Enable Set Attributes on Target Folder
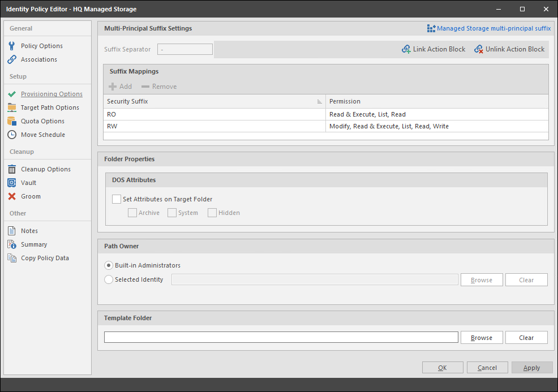Screen dimensions: 558x392 click(117, 199)
